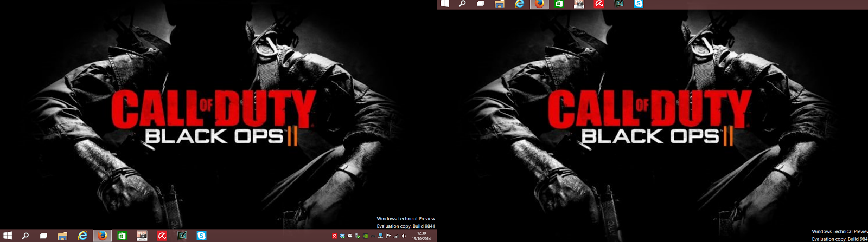The width and height of the screenshot is (868, 242).
Task: Open Start menu on right monitor's top taskbar
Action: 445,4
